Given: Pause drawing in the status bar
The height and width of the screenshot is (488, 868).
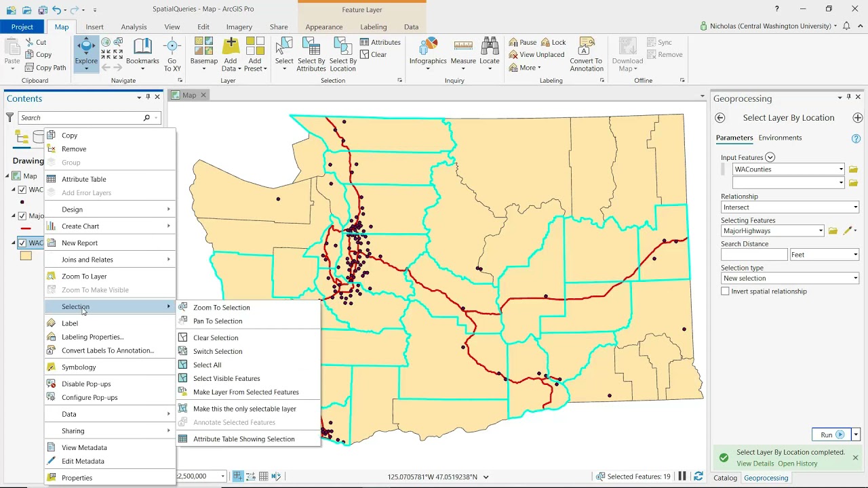Looking at the screenshot, I should click(x=682, y=476).
